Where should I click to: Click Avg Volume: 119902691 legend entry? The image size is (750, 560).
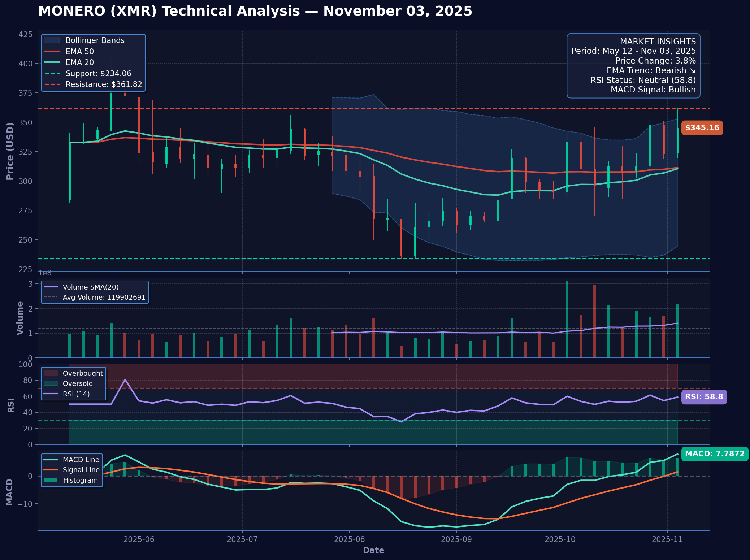104,298
